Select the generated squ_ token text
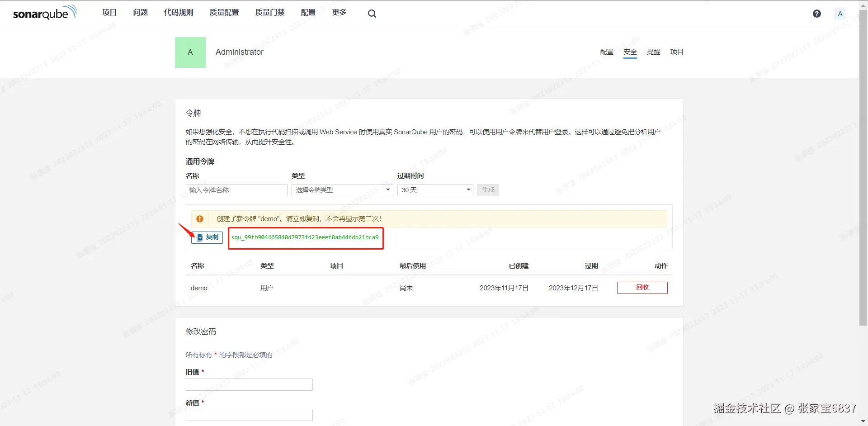Image resolution: width=868 pixels, height=426 pixels. [305, 237]
